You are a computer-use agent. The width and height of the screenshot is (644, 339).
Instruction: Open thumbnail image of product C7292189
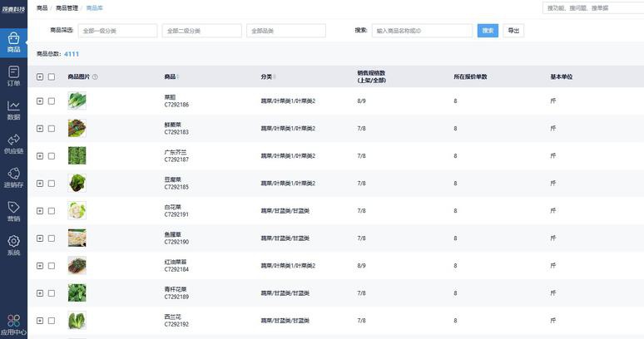(x=77, y=293)
